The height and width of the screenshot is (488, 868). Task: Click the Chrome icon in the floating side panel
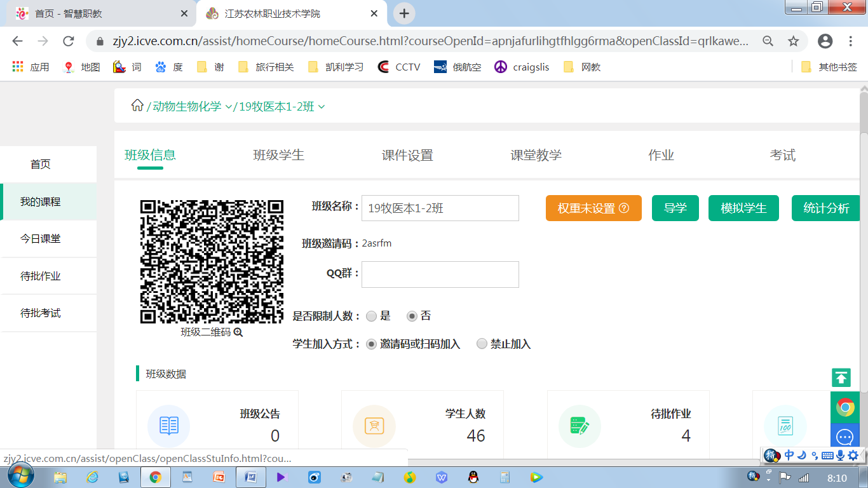click(x=845, y=407)
